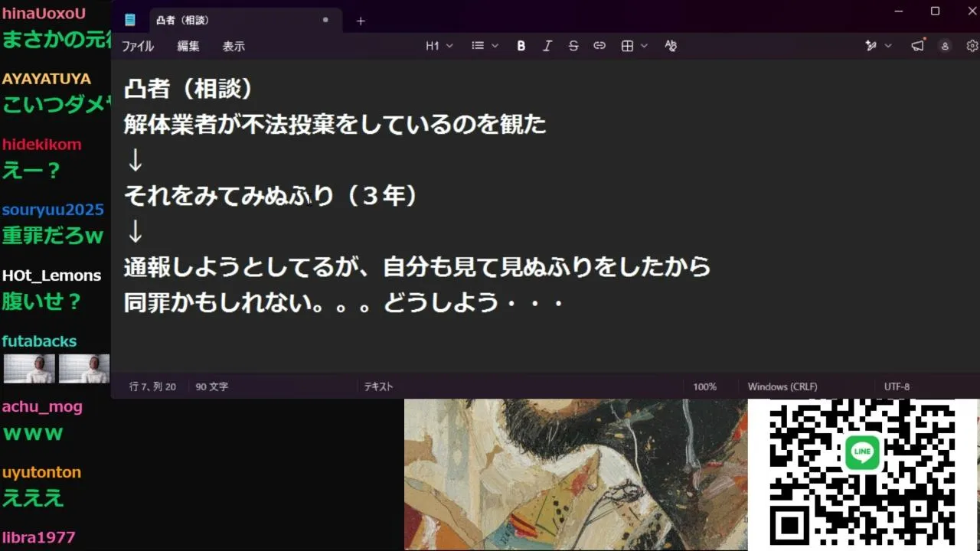Viewport: 980px width, 551px height.
Task: Click the chat message 重罪だろw
Action: tap(52, 236)
